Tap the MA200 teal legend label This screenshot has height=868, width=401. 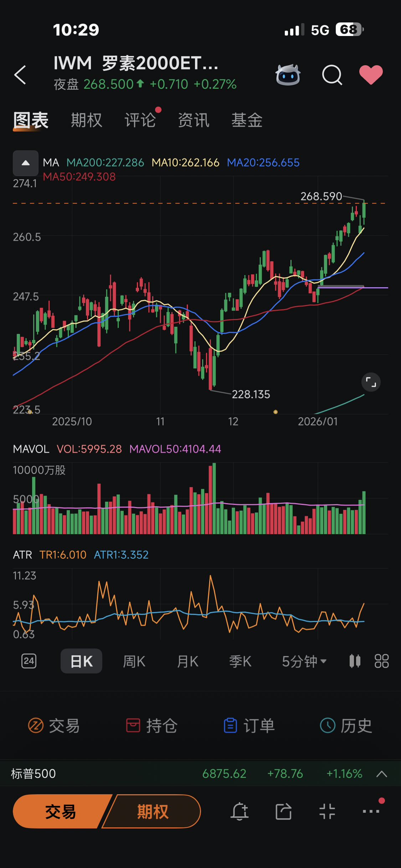coord(105,162)
